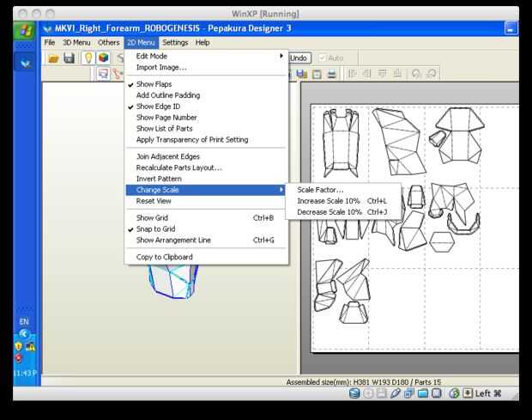Click the Undo button

(x=299, y=58)
